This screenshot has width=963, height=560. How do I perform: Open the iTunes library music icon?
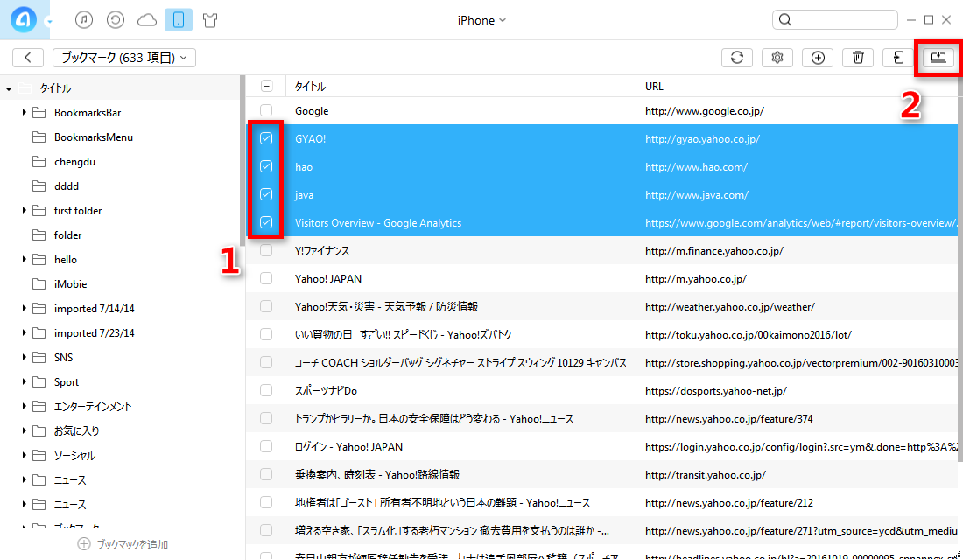(84, 19)
